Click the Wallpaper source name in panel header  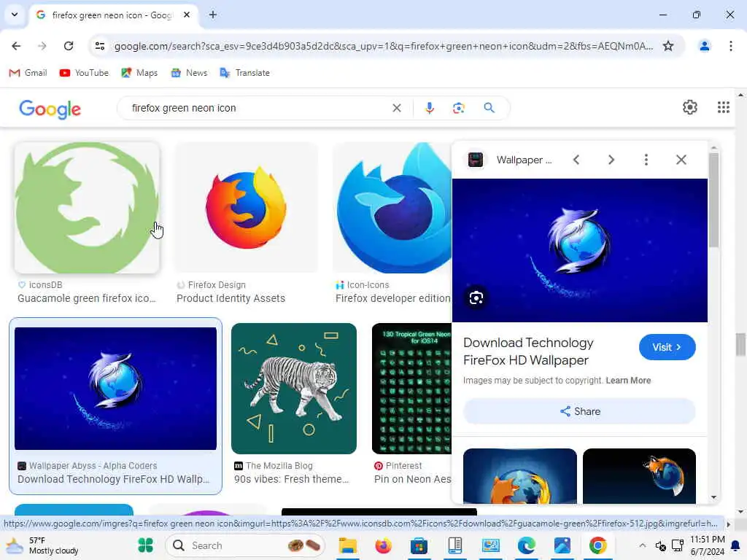coord(524,160)
